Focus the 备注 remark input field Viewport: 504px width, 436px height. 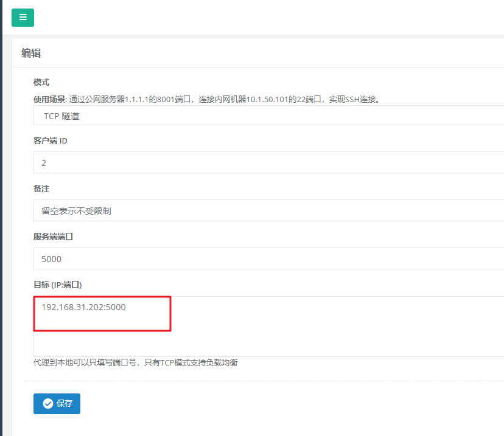pyautogui.click(x=268, y=211)
